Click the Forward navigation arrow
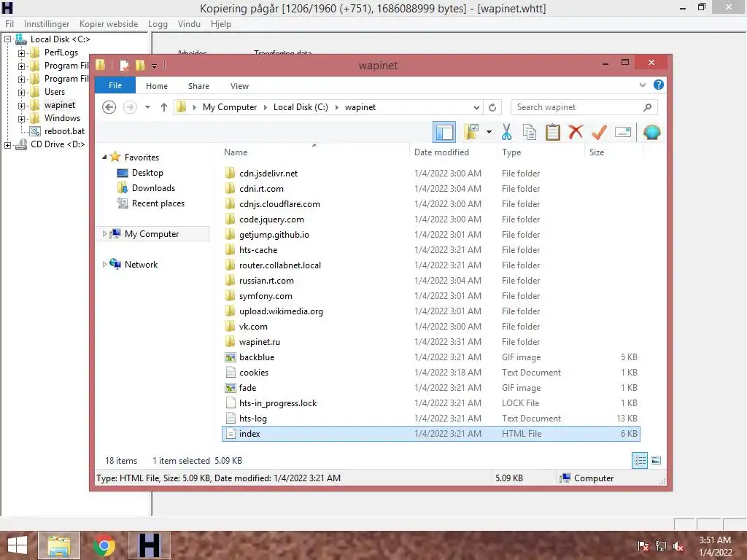The height and width of the screenshot is (560, 747). 130,107
